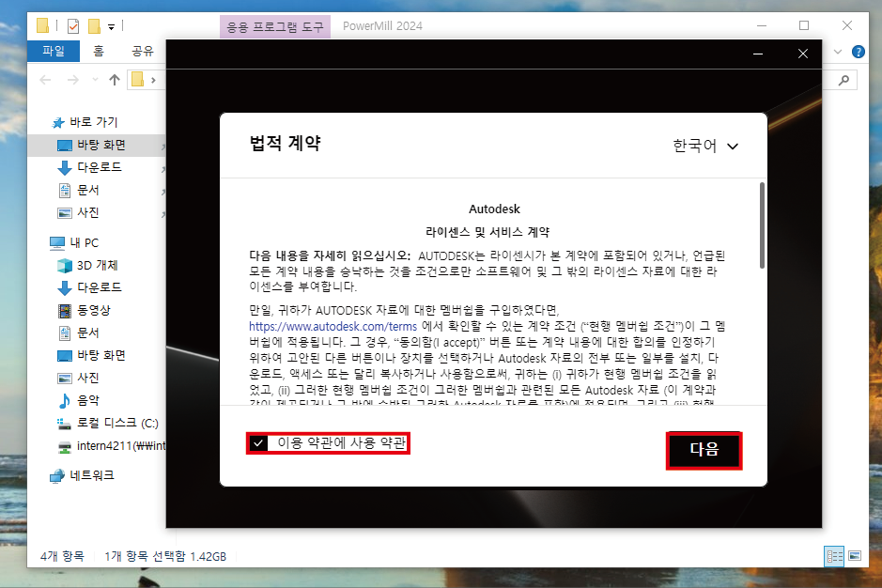
Task: Open 다운로드 under 내 PC
Action: 90,287
